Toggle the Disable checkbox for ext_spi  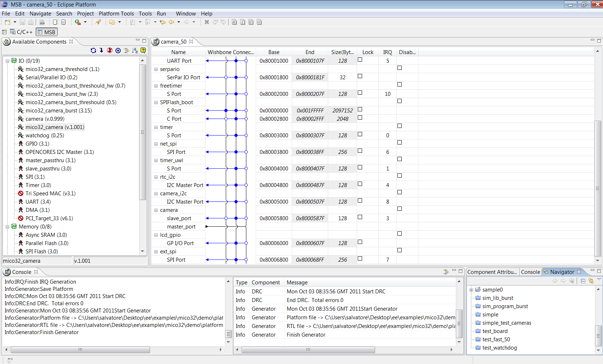pos(400,250)
